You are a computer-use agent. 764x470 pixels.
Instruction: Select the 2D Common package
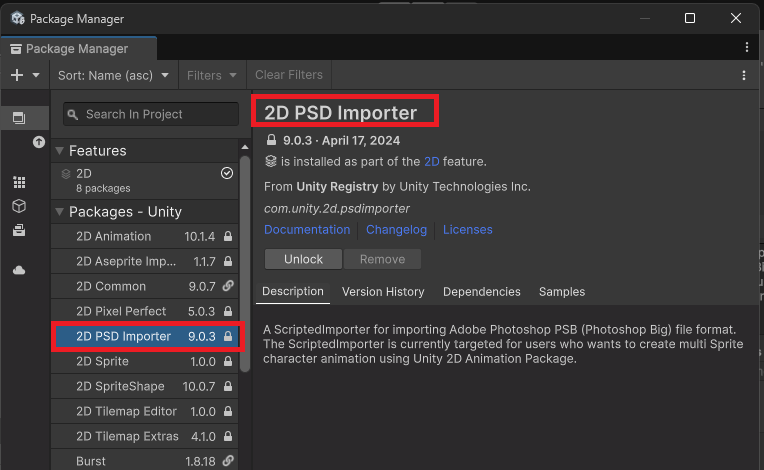145,286
